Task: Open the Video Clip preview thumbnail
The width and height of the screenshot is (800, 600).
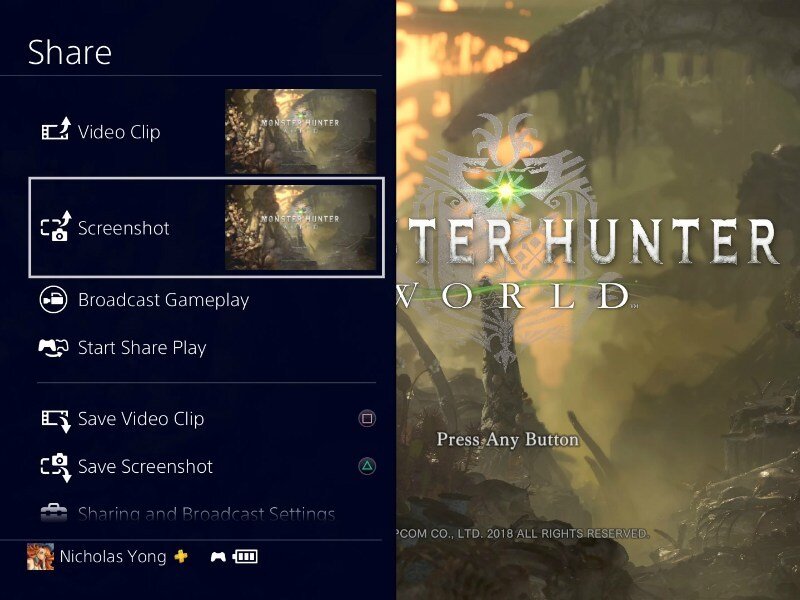Action: tap(301, 131)
